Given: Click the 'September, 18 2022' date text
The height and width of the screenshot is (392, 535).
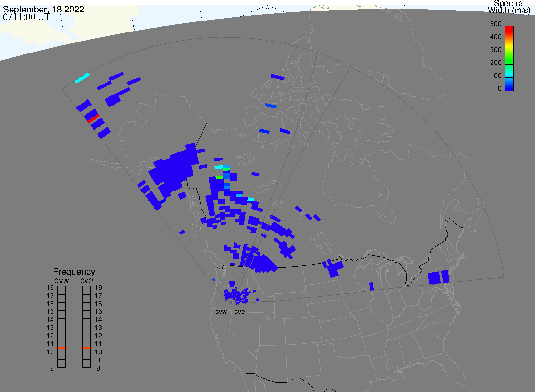Looking at the screenshot, I should (43, 9).
